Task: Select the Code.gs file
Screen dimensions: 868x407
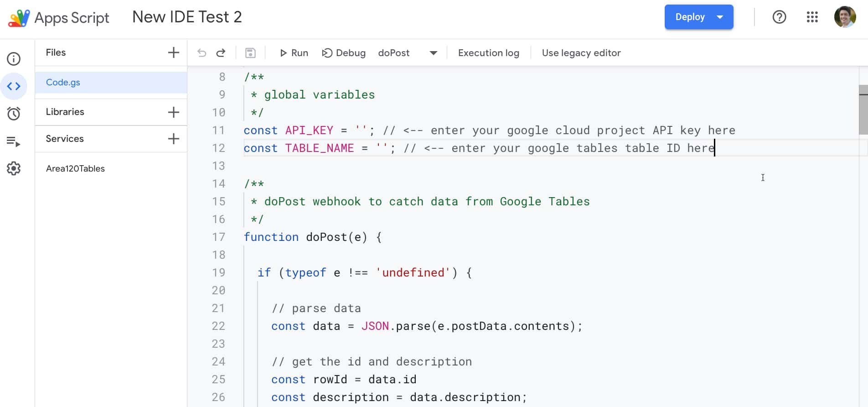Action: (x=63, y=83)
